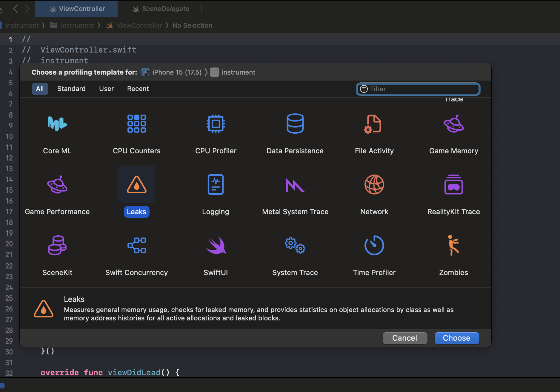Pick the Data Persistence database icon

pyautogui.click(x=295, y=124)
